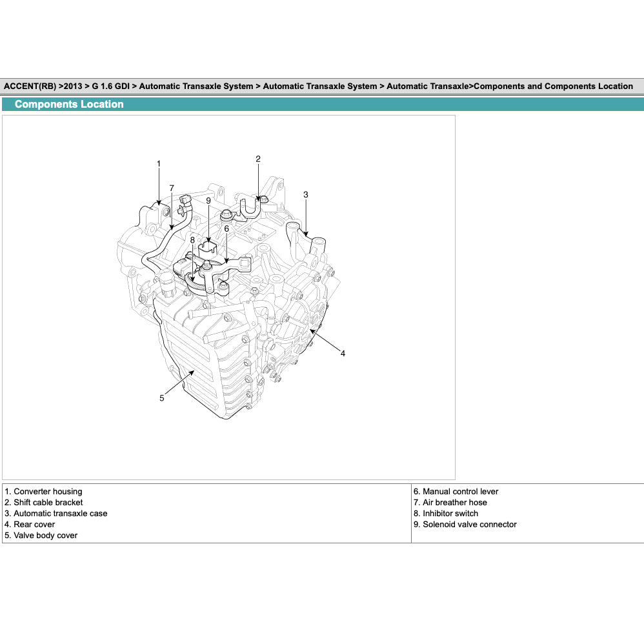Click 'ACCENT(RB)' in the breadcrumb path
This screenshot has height=644, width=644.
[x=30, y=86]
